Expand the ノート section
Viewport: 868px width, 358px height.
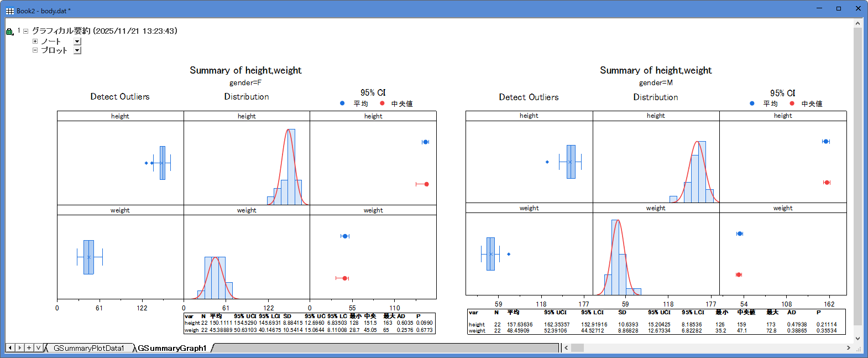[x=35, y=41]
